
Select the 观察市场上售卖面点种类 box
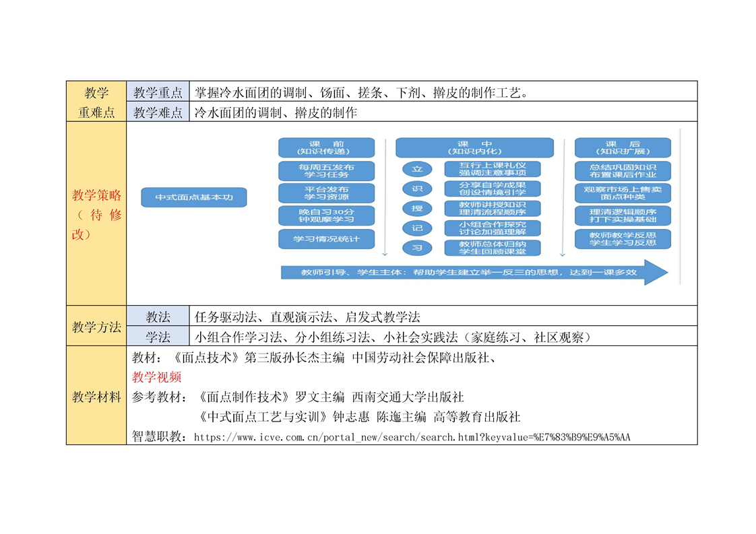click(x=622, y=193)
